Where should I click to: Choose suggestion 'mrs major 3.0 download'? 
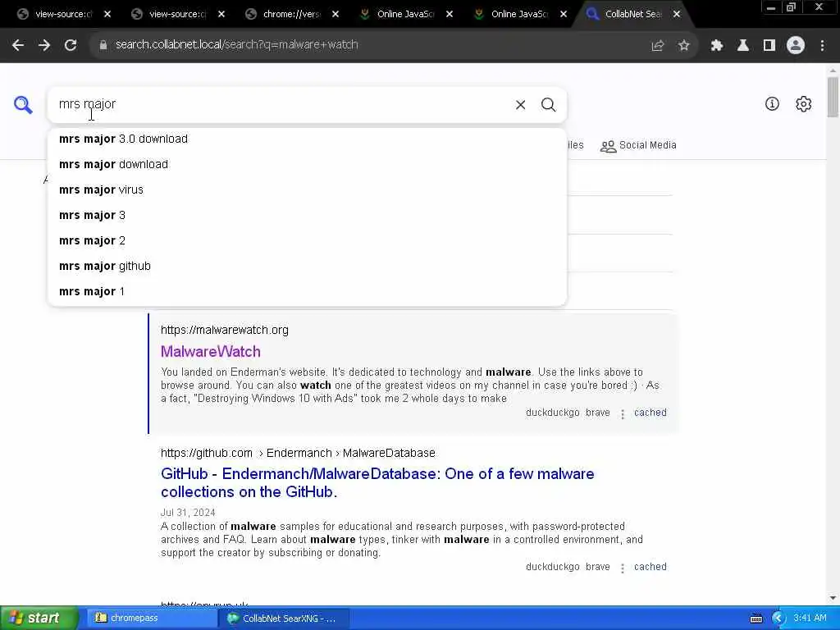click(307, 139)
